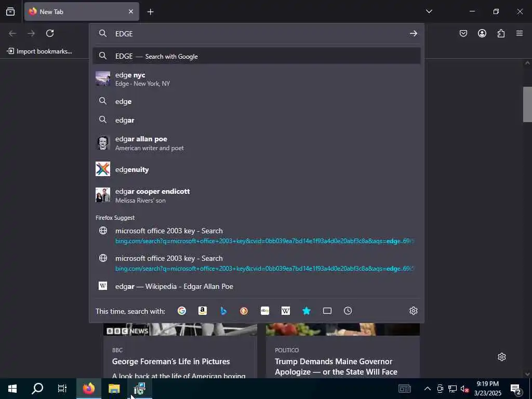Search this time with Wikipedia
This screenshot has width=532, height=399.
(x=286, y=311)
